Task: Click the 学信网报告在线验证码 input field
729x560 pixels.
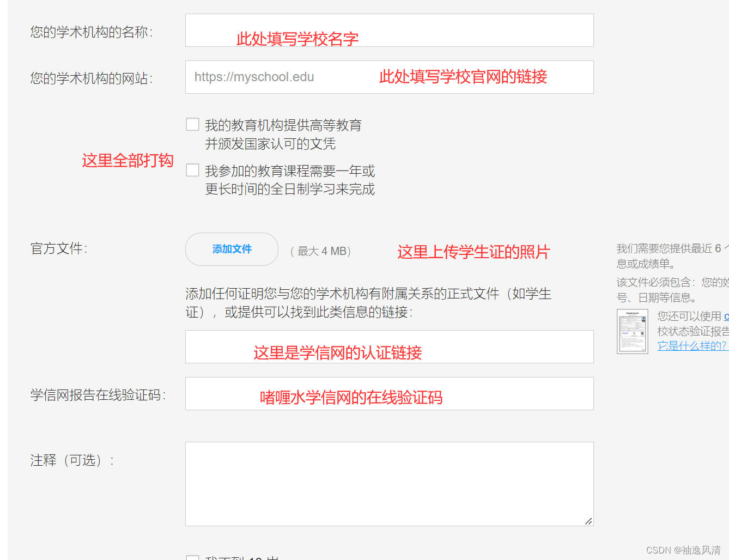Action: (389, 393)
